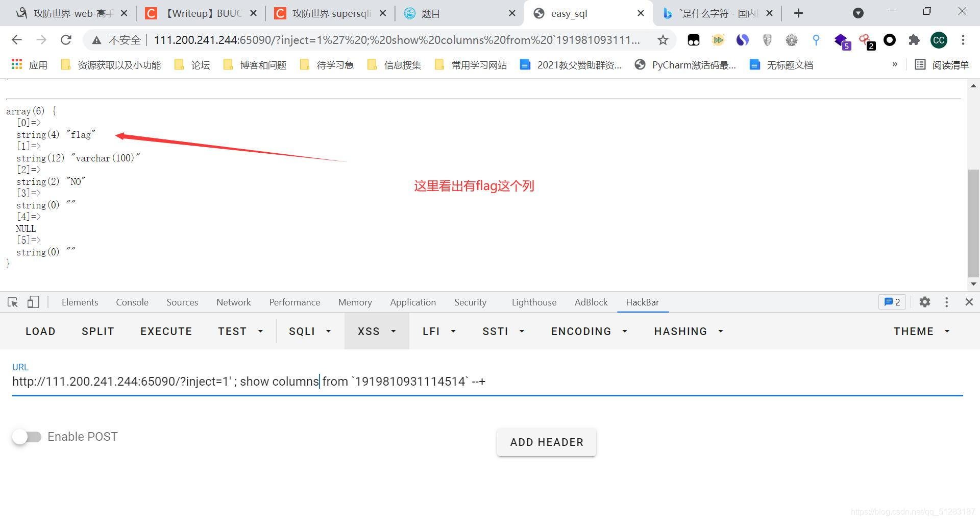980x521 pixels.
Task: Toggle the device toolbar icon
Action: tap(33, 302)
